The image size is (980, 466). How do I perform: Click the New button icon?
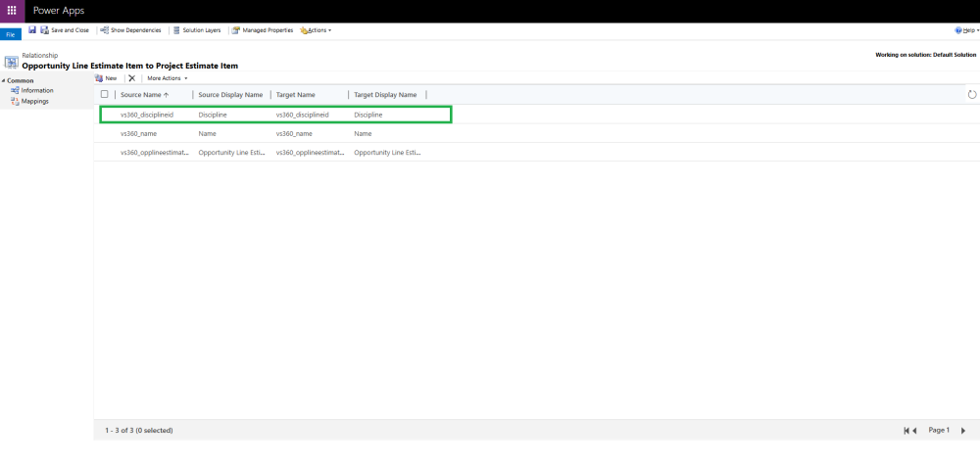click(99, 78)
